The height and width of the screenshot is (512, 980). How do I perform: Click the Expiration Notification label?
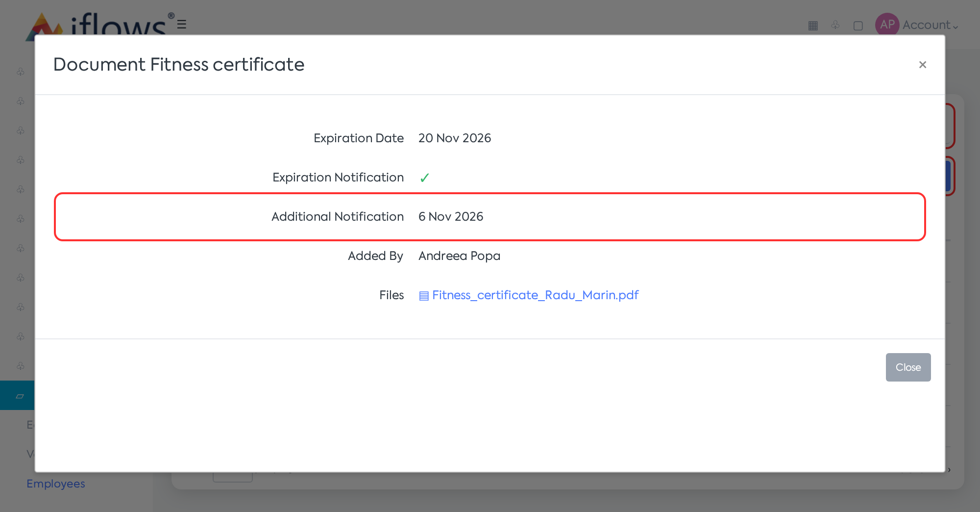[338, 178]
